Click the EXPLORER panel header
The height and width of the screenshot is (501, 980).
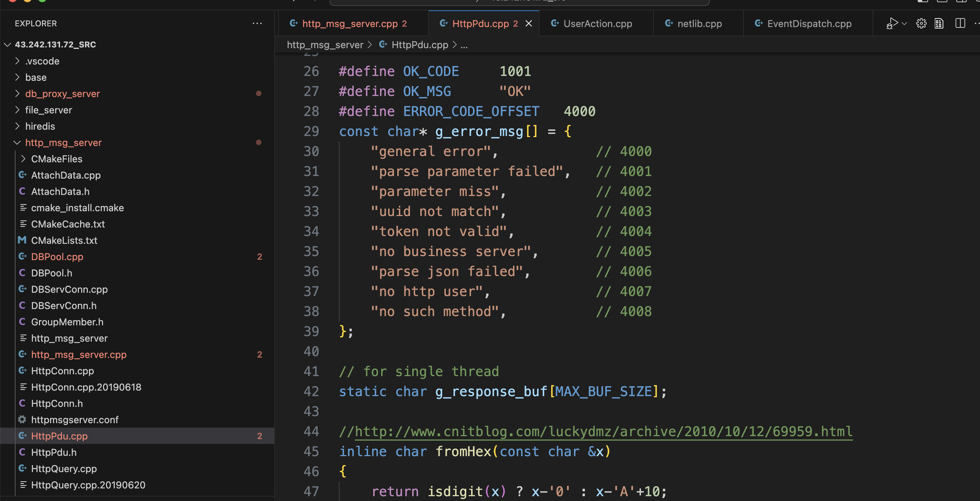[x=36, y=24]
